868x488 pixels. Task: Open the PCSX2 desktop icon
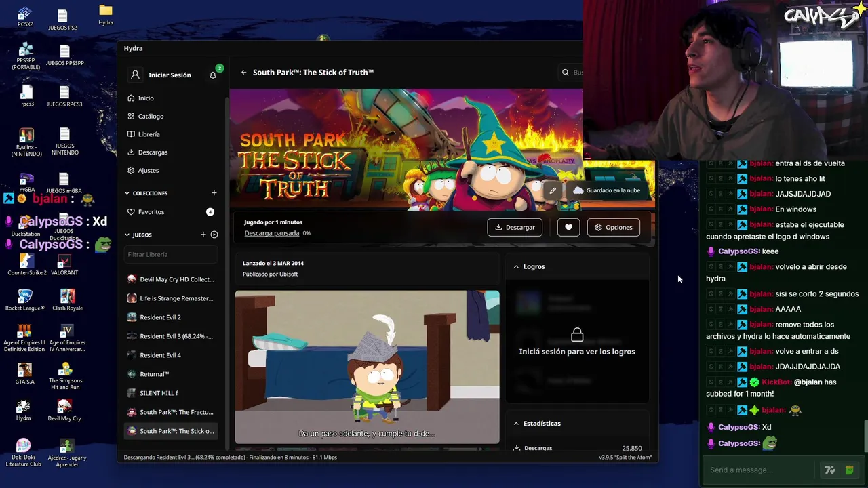pyautogui.click(x=25, y=17)
